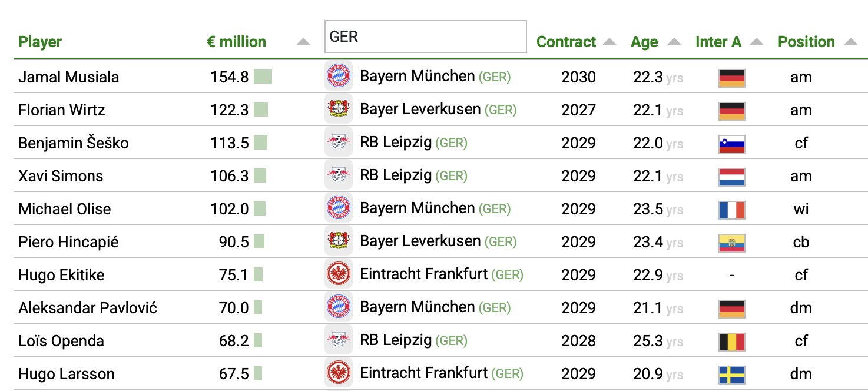This screenshot has height=391, width=868.
Task: Open Jamal Musiala player link
Action: [x=69, y=77]
